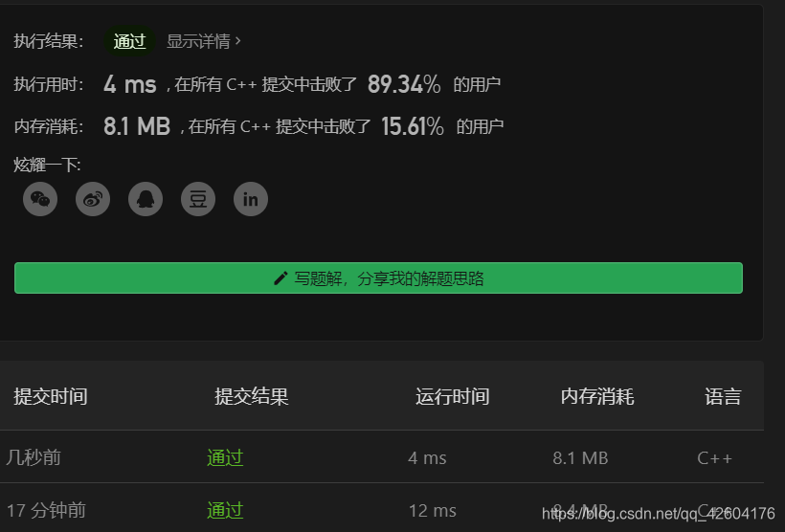Open the 17 分钟前 submission's 通过 link
The image size is (785, 532).
[225, 510]
